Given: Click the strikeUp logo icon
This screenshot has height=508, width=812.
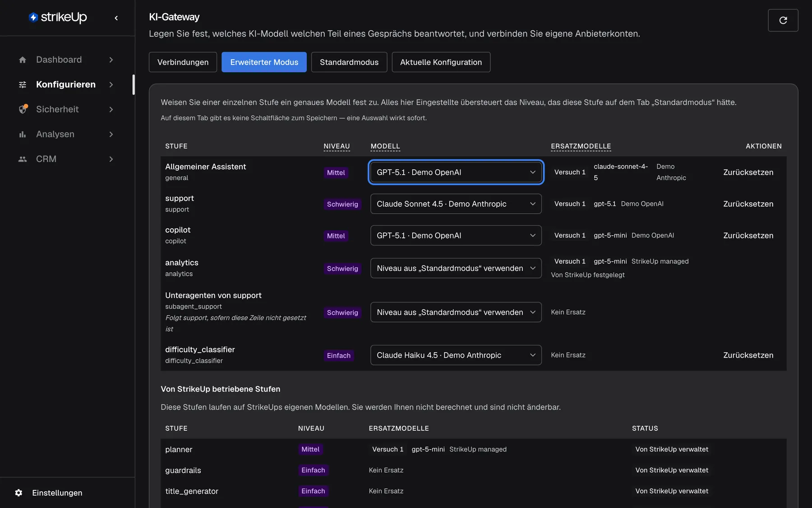Looking at the screenshot, I should [x=33, y=17].
